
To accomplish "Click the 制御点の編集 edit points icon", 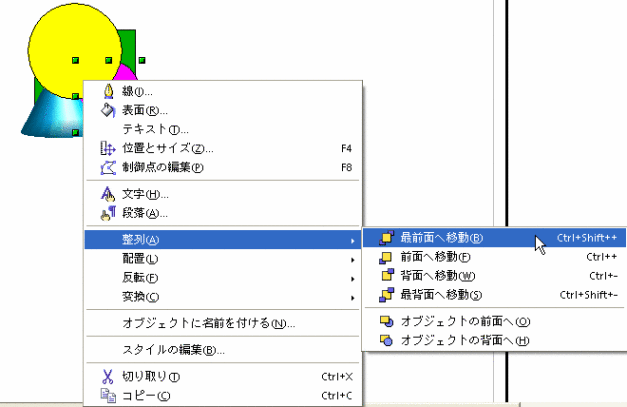I will 108,168.
